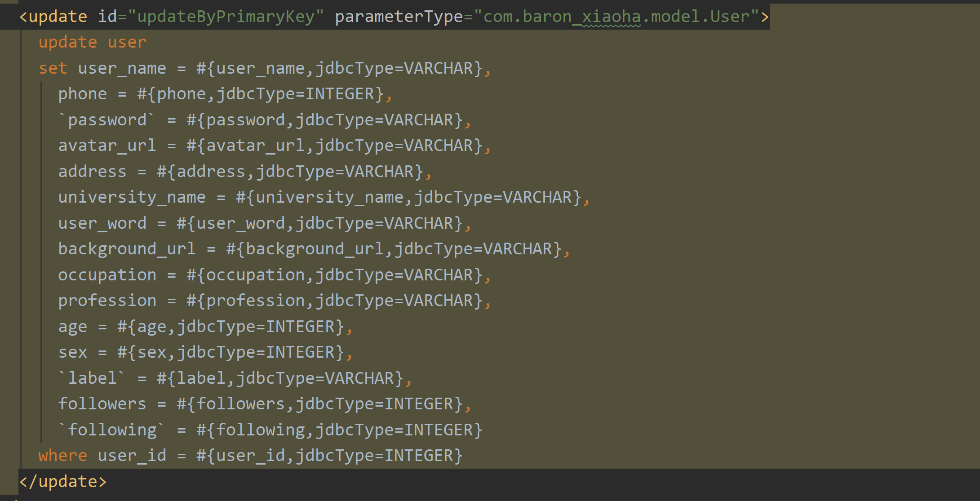Click the background_url column name
Image resolution: width=980 pixels, height=501 pixels.
(127, 249)
